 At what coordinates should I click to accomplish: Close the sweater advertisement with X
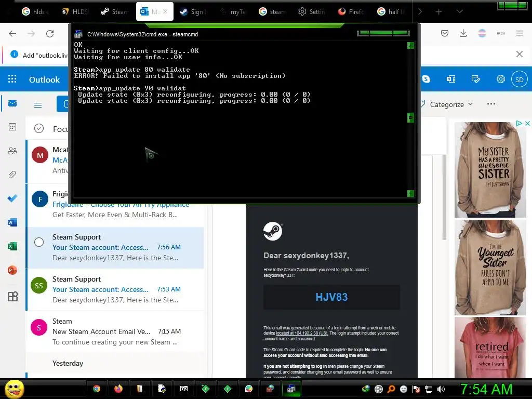click(527, 123)
